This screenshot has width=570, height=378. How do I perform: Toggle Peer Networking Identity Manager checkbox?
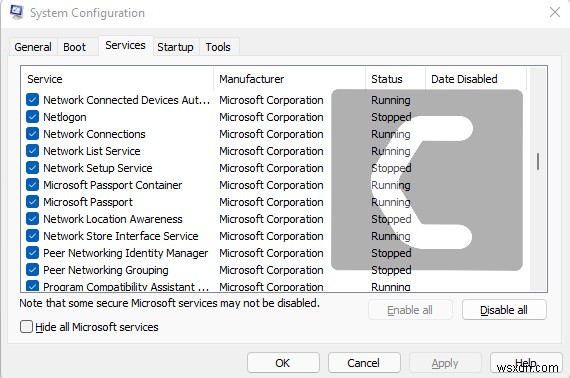[x=32, y=253]
